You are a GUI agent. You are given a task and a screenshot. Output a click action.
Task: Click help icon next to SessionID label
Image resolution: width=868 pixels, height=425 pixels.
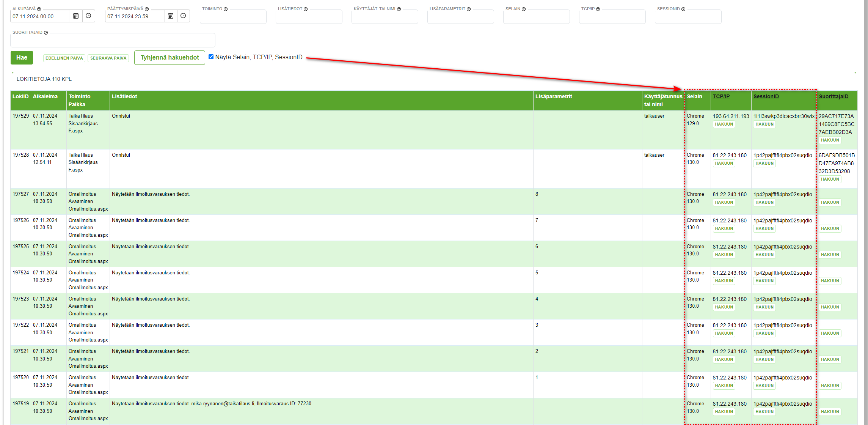(683, 9)
